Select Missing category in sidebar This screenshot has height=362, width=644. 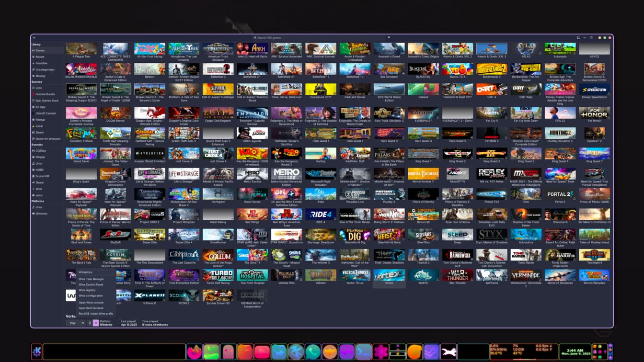(x=47, y=76)
